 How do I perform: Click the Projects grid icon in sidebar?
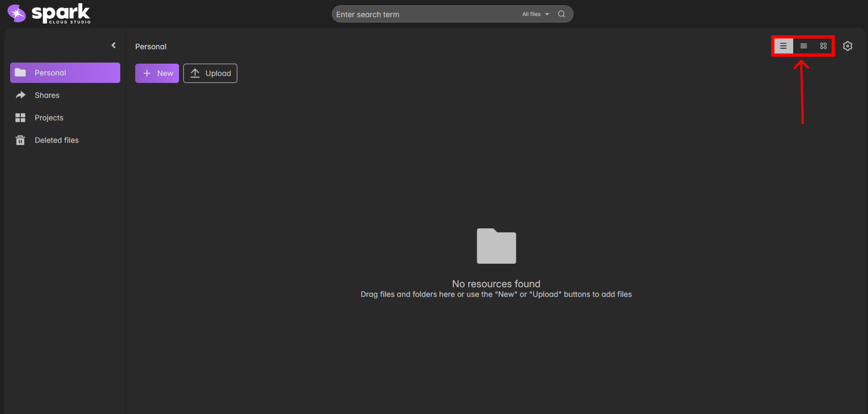(x=20, y=118)
